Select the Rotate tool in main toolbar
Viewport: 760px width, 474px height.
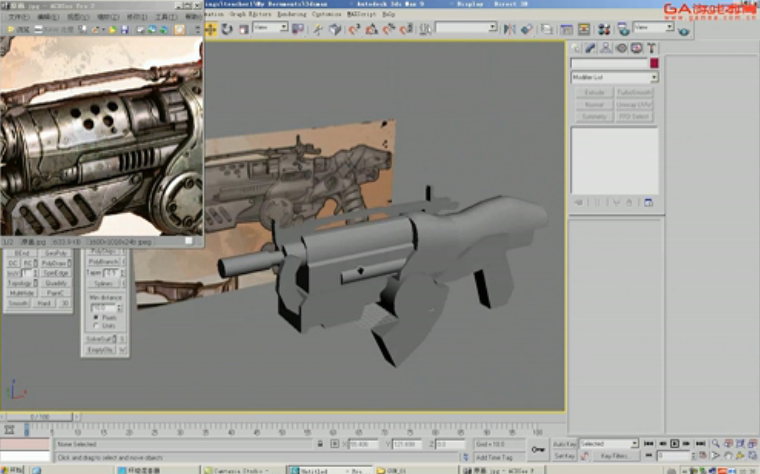pyautogui.click(x=227, y=30)
